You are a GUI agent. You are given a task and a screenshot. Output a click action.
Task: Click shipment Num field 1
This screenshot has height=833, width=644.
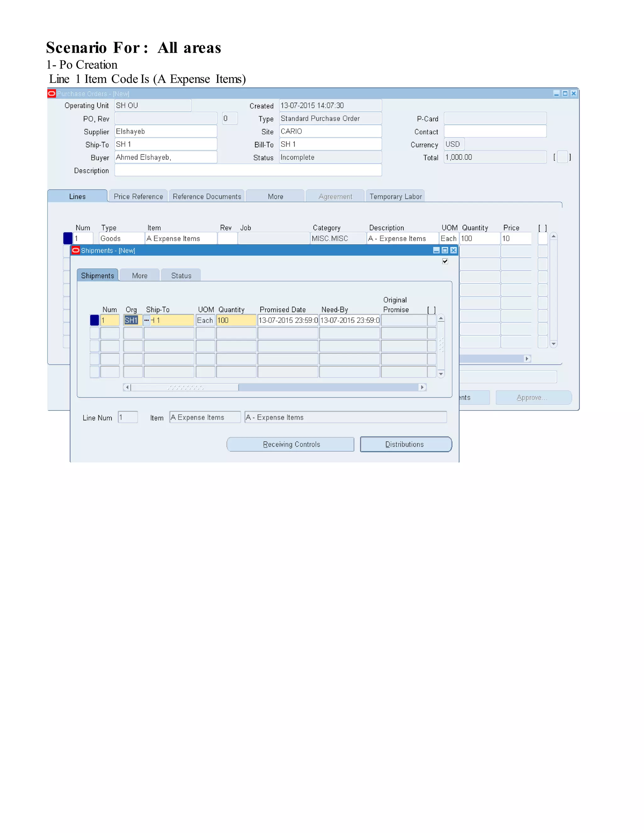(x=110, y=320)
